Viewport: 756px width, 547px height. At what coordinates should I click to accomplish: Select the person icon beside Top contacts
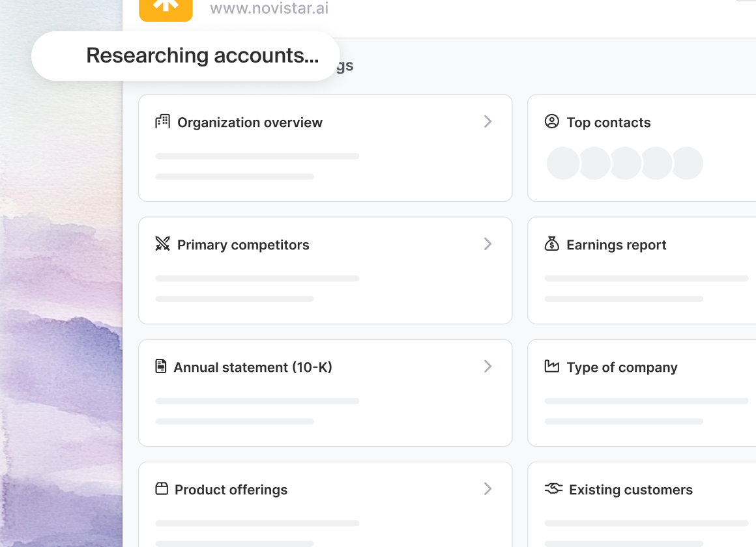551,121
